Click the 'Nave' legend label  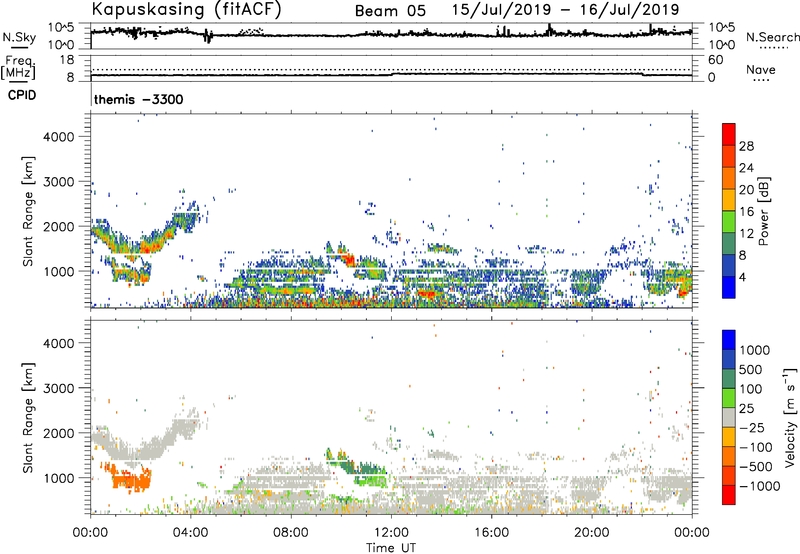[761, 69]
